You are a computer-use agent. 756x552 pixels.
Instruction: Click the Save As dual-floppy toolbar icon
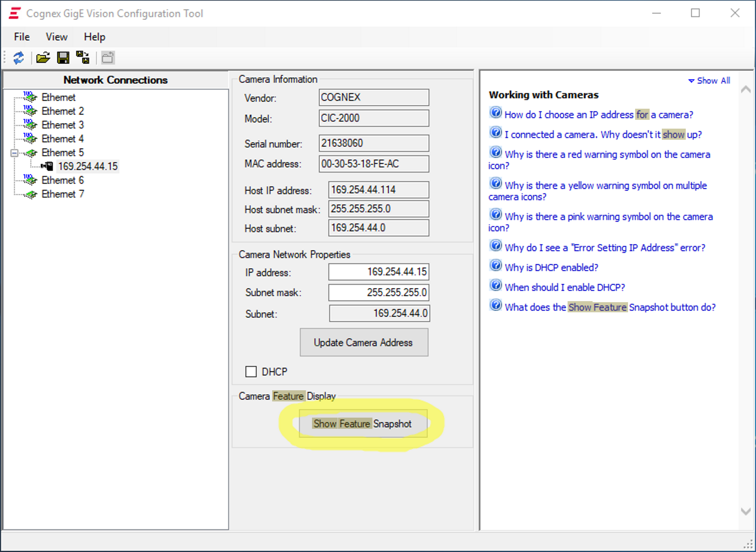82,57
